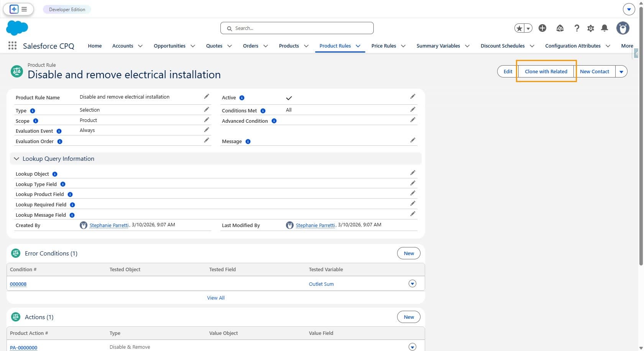This screenshot has height=351, width=644.
Task: Open the App Launcher grid icon
Action: point(12,46)
